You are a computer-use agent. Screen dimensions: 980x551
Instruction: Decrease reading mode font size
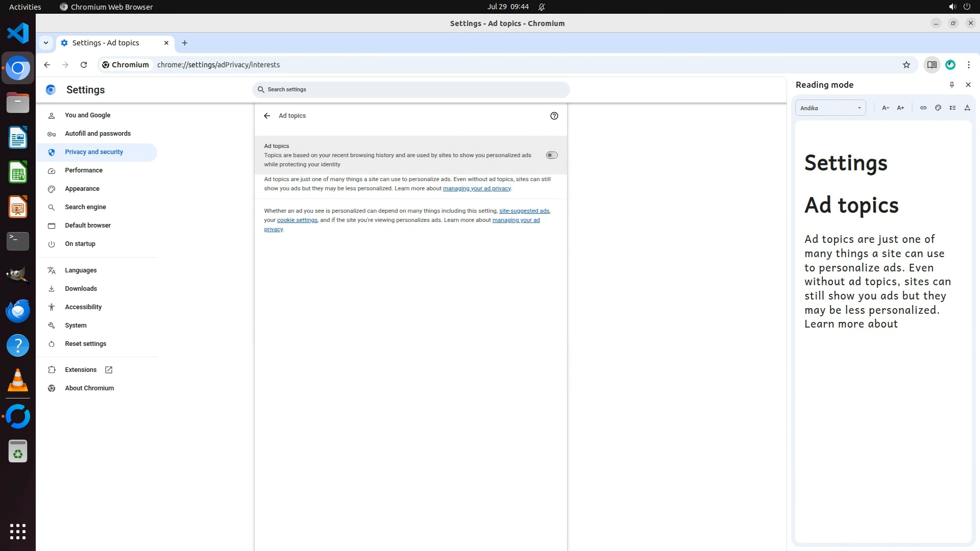[886, 108]
